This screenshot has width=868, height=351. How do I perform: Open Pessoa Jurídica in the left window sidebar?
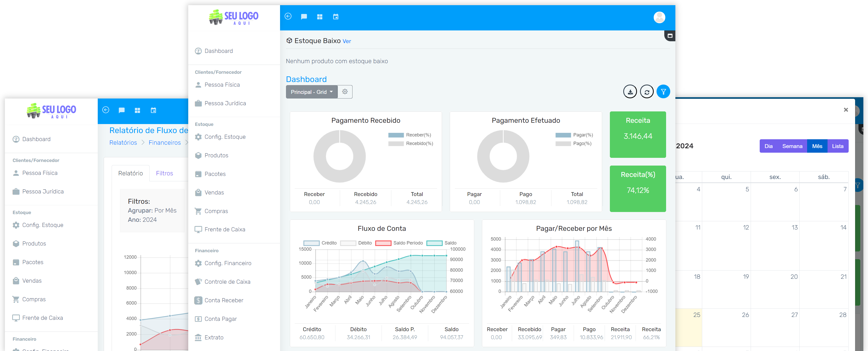pyautogui.click(x=38, y=191)
